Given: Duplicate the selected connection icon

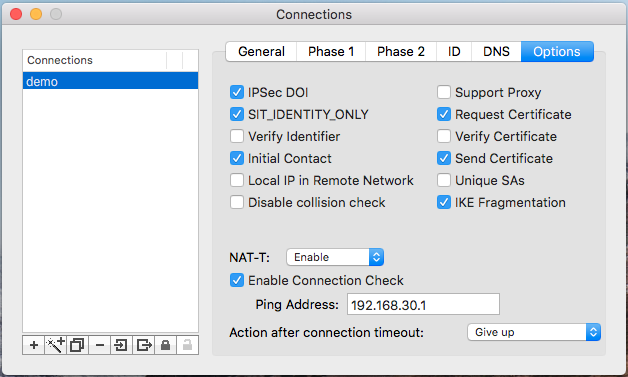Looking at the screenshot, I should coord(77,345).
